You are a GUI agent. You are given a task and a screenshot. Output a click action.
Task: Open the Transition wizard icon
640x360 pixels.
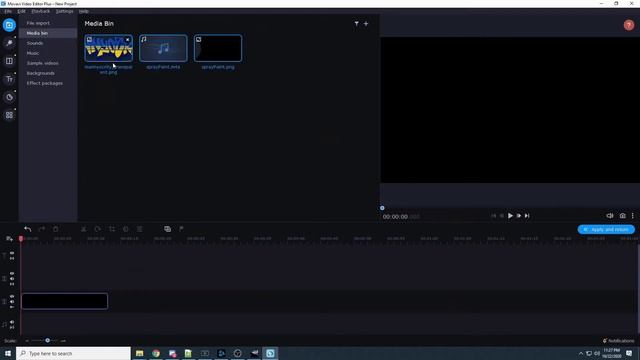tap(167, 229)
